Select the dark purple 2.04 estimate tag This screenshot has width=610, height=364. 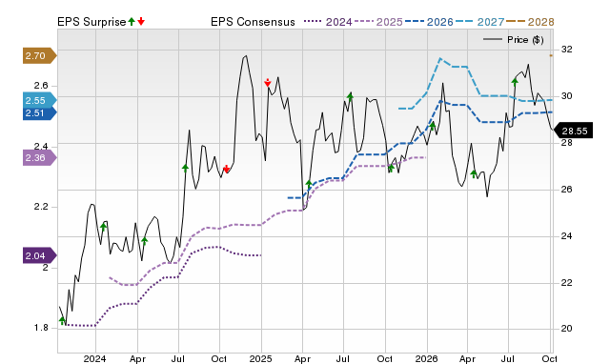[40, 256]
